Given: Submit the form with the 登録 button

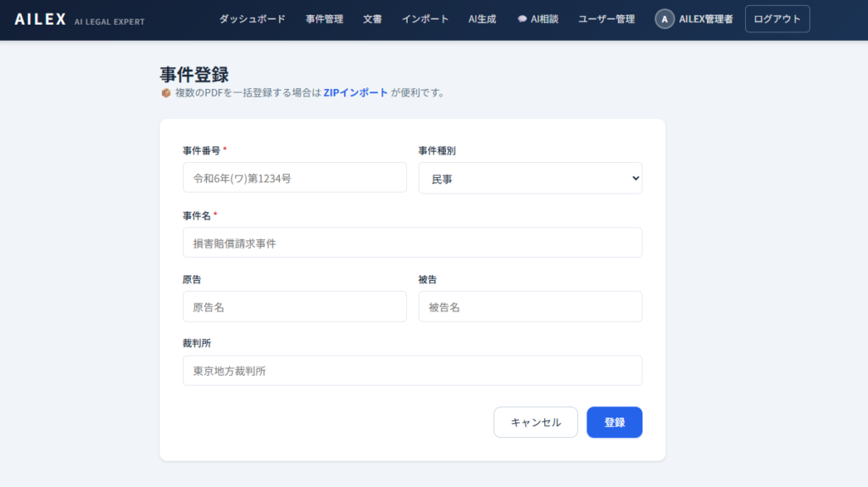Looking at the screenshot, I should point(614,423).
